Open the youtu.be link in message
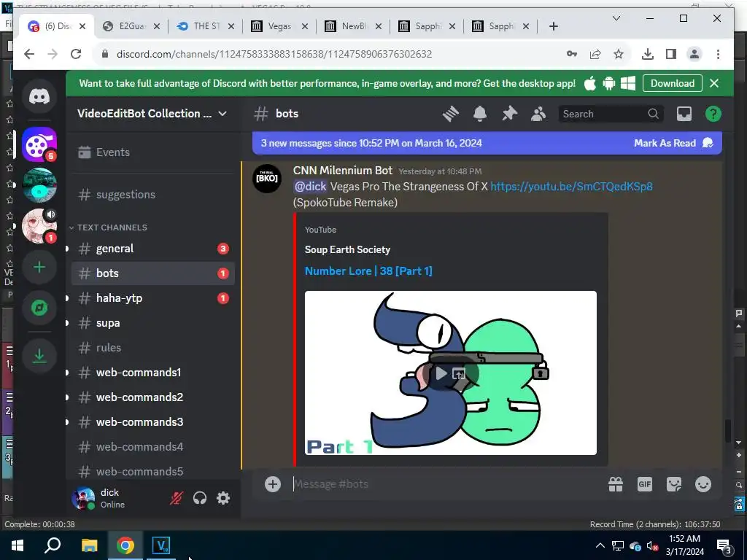 (x=571, y=186)
